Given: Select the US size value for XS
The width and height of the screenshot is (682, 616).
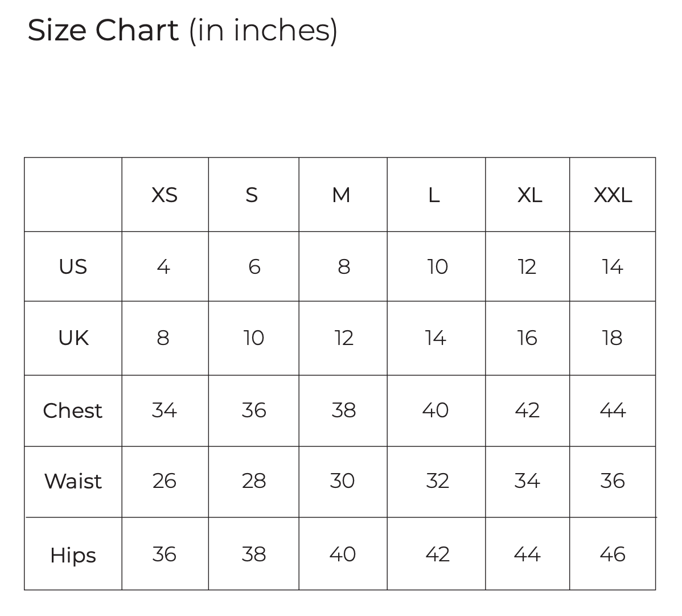Looking at the screenshot, I should tap(163, 266).
